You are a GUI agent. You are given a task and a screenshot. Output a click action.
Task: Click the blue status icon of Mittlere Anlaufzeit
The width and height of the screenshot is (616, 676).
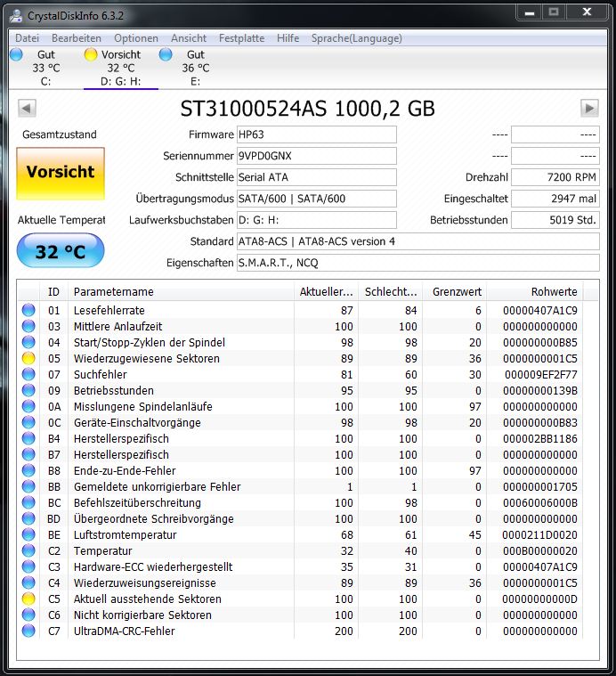click(28, 326)
